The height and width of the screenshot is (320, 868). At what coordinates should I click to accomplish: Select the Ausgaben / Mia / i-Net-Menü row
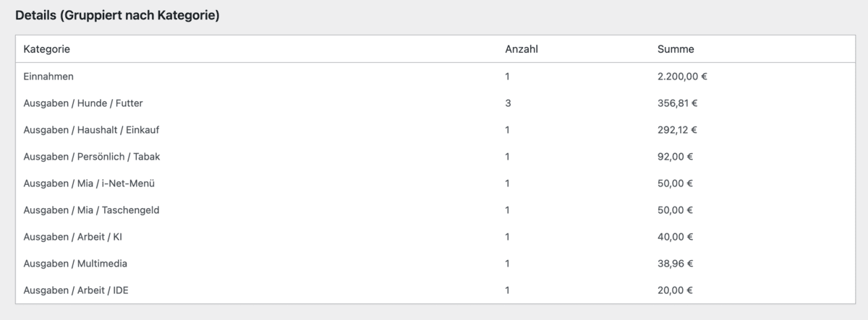coord(89,183)
